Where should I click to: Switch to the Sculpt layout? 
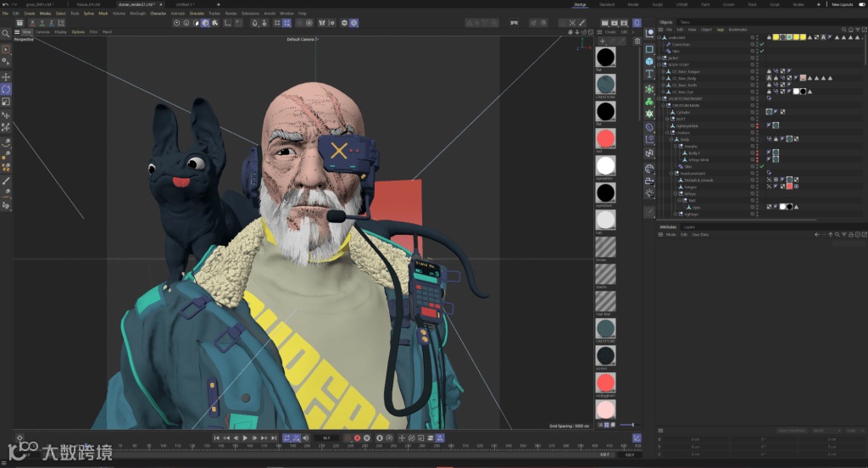tap(657, 4)
